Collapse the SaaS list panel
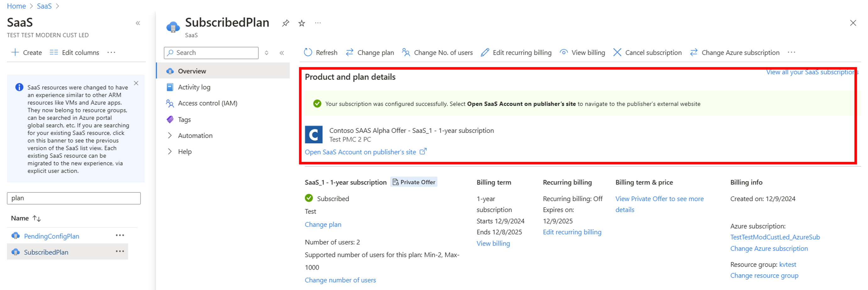 click(138, 23)
